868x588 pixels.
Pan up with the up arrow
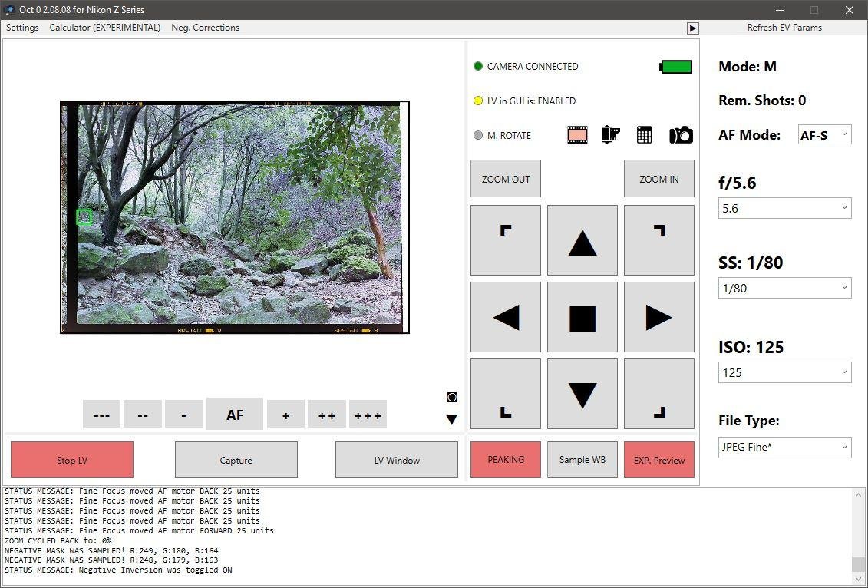point(583,240)
